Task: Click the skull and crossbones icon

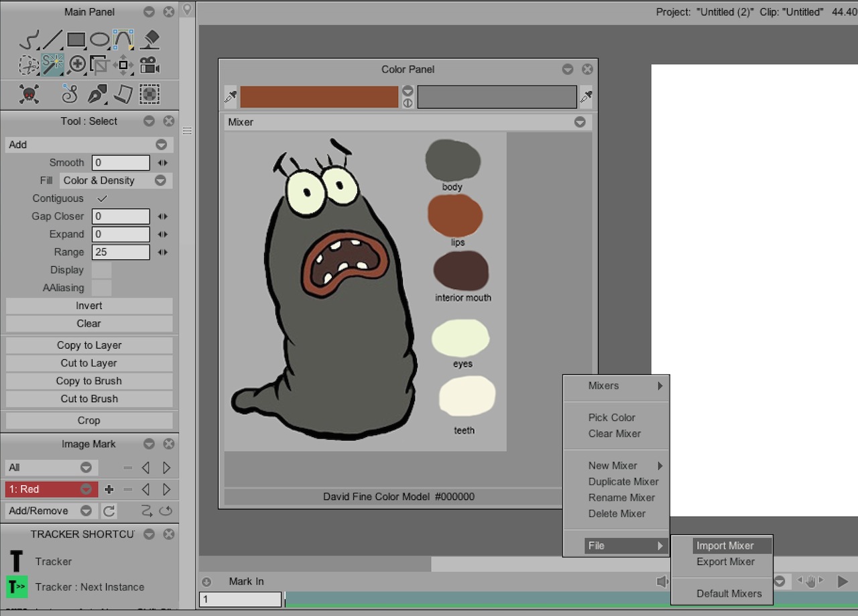Action: pos(29,95)
